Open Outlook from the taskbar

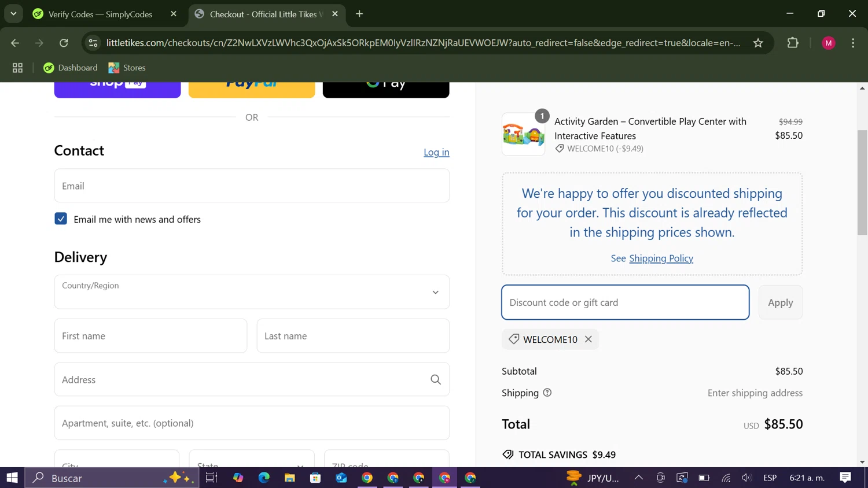[341, 478]
